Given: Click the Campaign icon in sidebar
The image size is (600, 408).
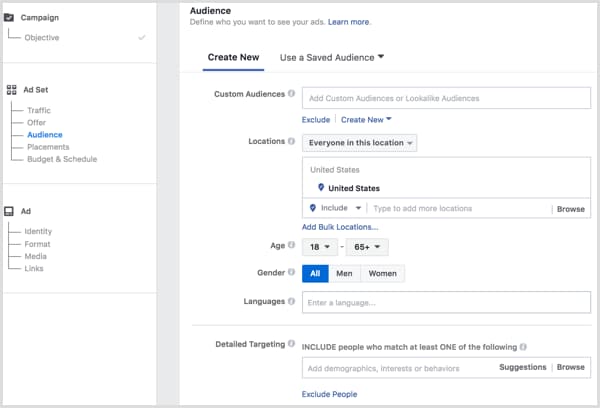Looking at the screenshot, I should tap(10, 18).
